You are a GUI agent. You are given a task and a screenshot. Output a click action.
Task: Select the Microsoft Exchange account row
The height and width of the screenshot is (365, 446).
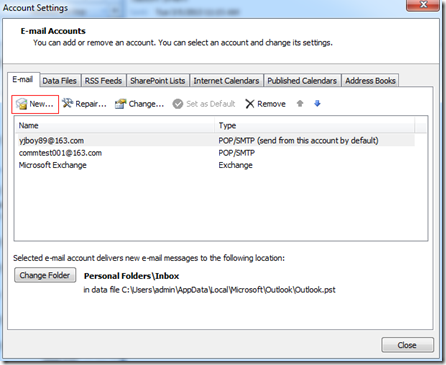tap(215, 165)
